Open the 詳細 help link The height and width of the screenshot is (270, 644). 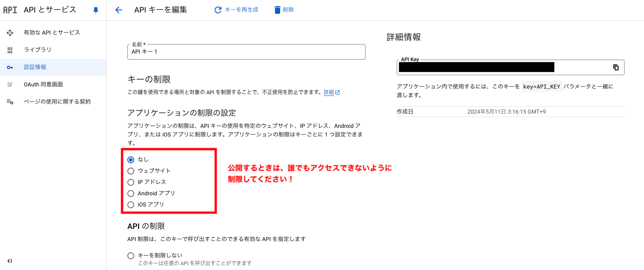[x=329, y=92]
